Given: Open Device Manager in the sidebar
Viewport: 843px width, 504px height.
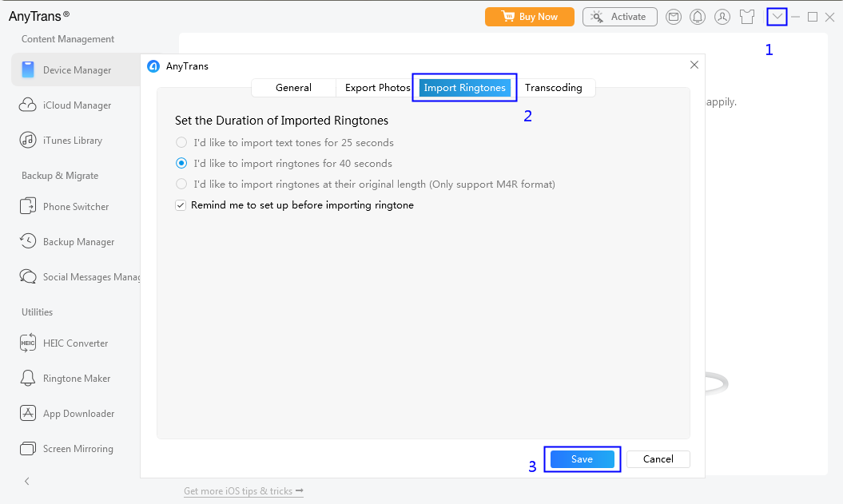Looking at the screenshot, I should [76, 69].
